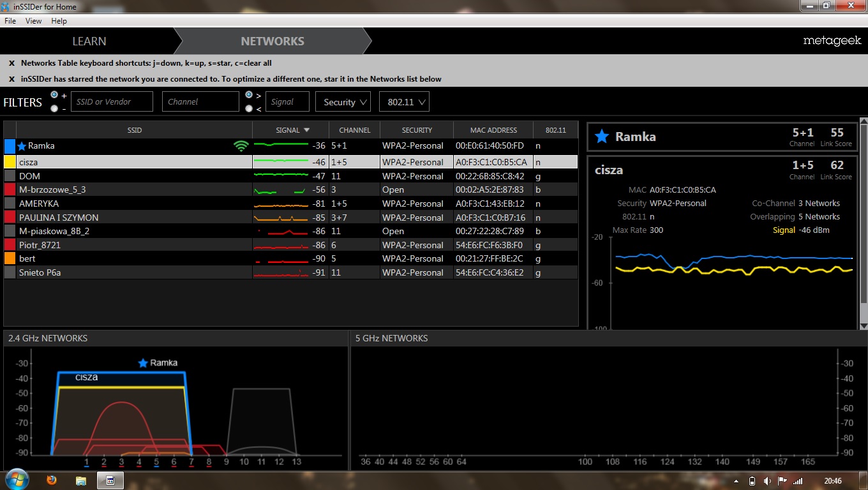This screenshot has height=490, width=868.
Task: Click the metageek logo
Action: coord(832,41)
